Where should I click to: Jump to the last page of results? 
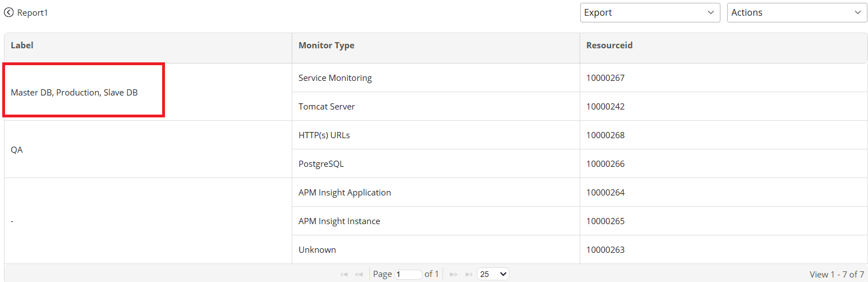coord(469,274)
